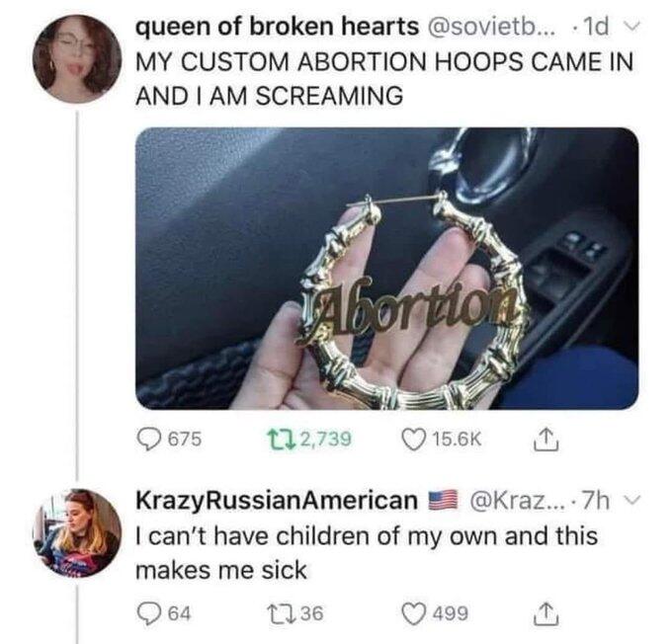Image resolution: width=672 pixels, height=644 pixels.
Task: Share the abortion hoops tweet
Action: tap(546, 439)
